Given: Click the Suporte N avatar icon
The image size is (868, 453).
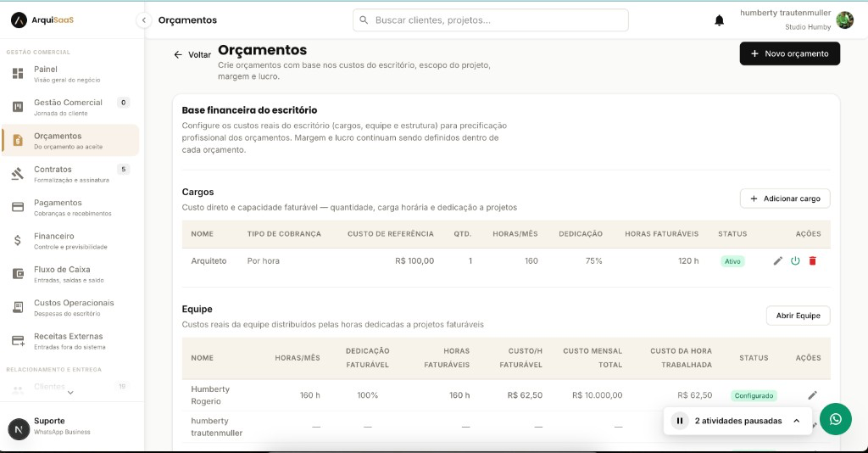Looking at the screenshot, I should click(19, 429).
